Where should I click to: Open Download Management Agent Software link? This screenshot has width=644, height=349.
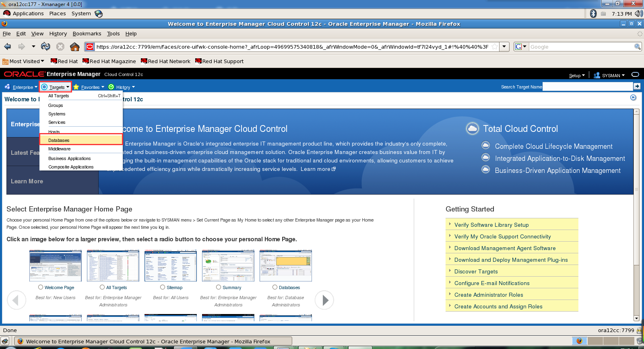[x=505, y=248]
